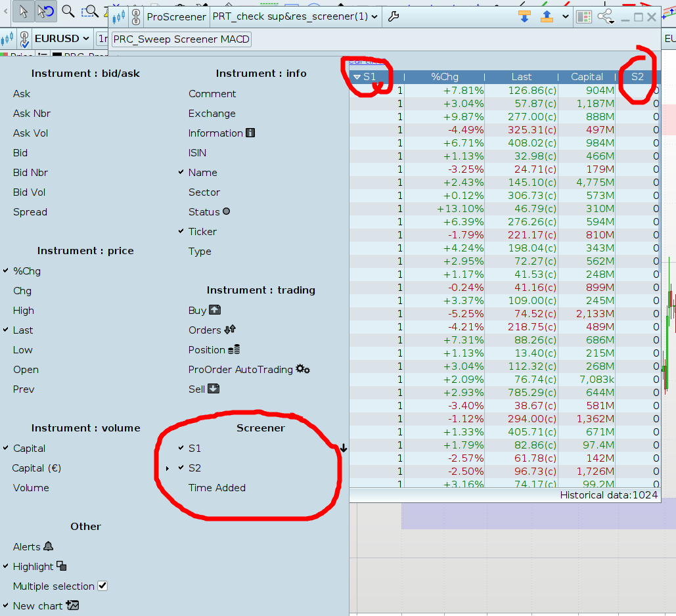This screenshot has width=676, height=616.
Task: Open screener settings wrench icon
Action: [x=394, y=17]
